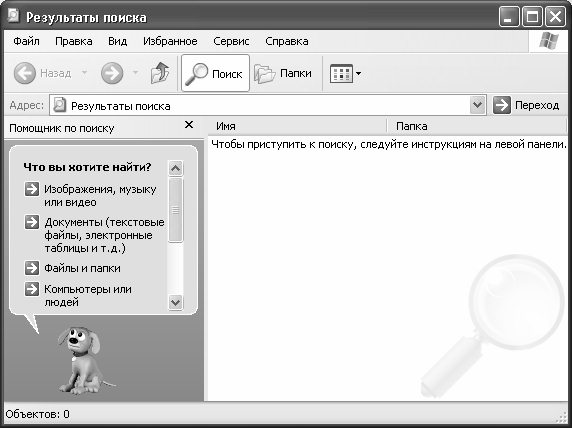
Task: Open the views icon grid button
Action: point(345,73)
